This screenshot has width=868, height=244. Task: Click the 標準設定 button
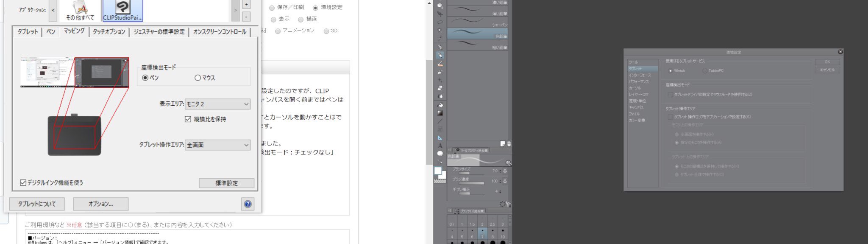coord(226,183)
